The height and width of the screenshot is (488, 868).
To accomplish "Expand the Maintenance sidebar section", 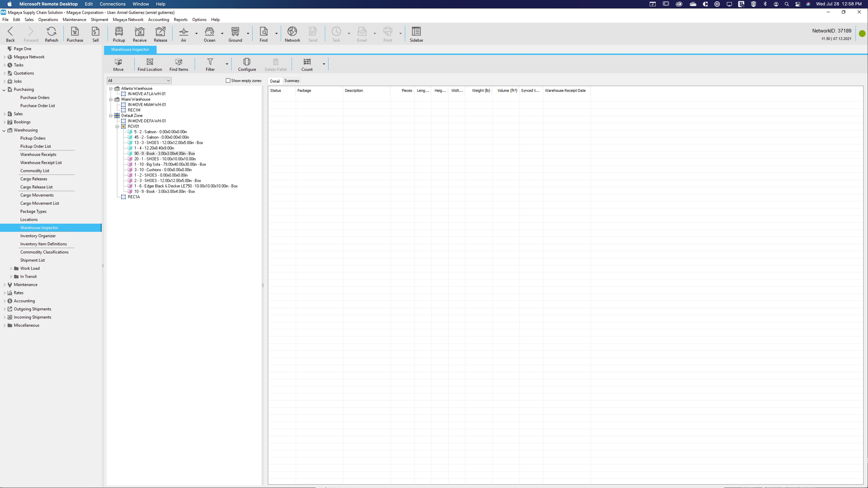I will (x=4, y=285).
